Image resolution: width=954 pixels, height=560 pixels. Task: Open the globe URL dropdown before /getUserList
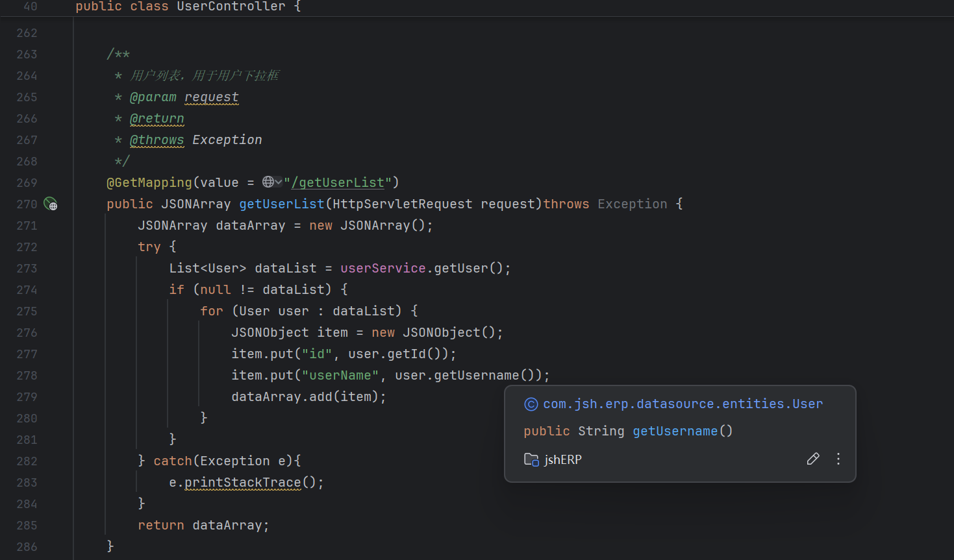(272, 182)
